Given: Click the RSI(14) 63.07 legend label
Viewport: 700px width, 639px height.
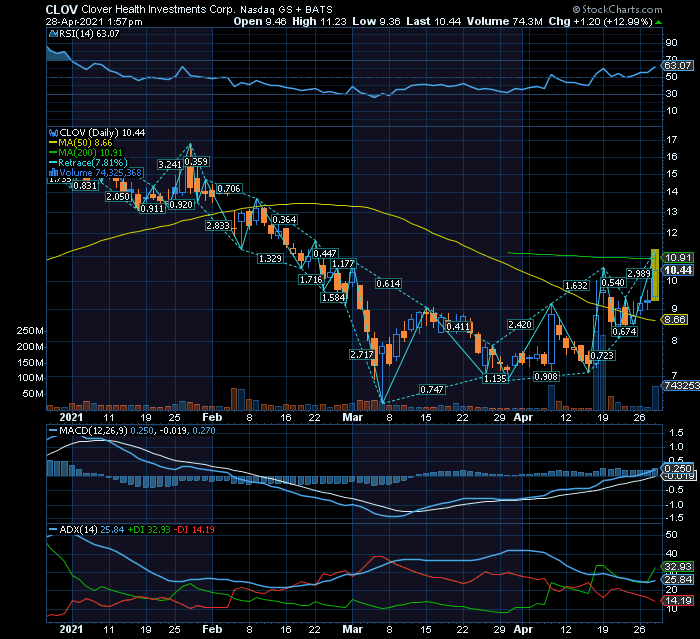Looking at the screenshot, I should point(89,34).
